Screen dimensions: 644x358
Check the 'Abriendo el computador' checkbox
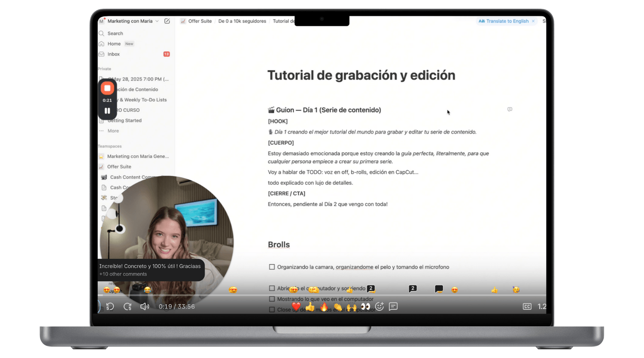coord(272,288)
